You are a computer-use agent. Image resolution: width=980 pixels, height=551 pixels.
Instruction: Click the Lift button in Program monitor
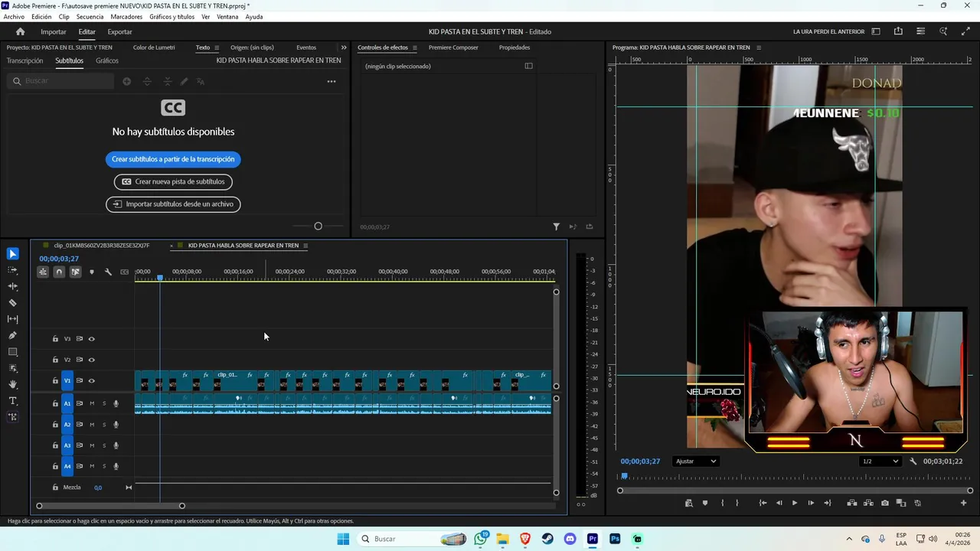click(x=852, y=503)
